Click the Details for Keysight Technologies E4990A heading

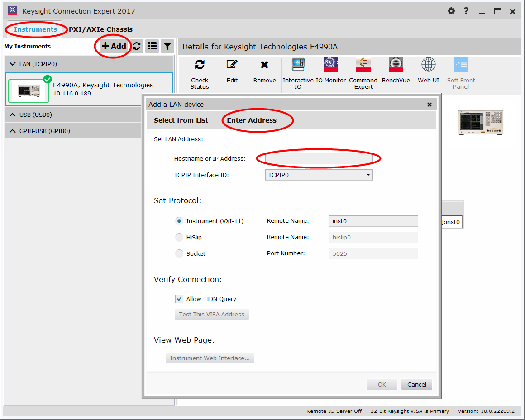pos(260,47)
